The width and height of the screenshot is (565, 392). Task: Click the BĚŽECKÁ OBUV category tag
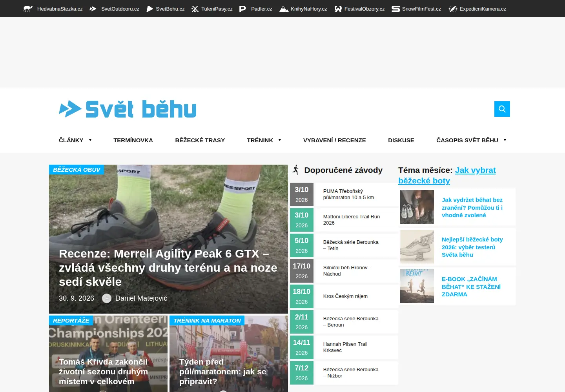[77, 169]
